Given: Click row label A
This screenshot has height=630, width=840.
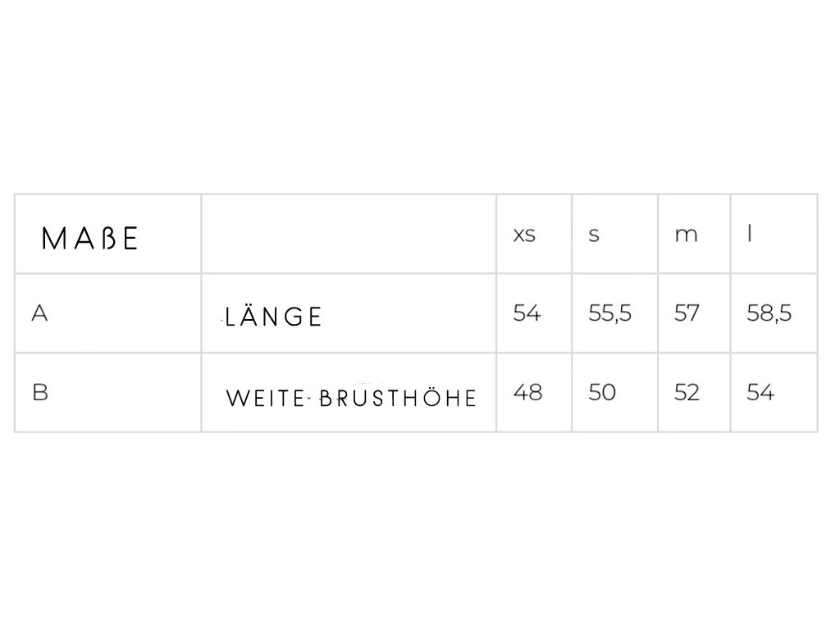Looking at the screenshot, I should click(x=39, y=313).
